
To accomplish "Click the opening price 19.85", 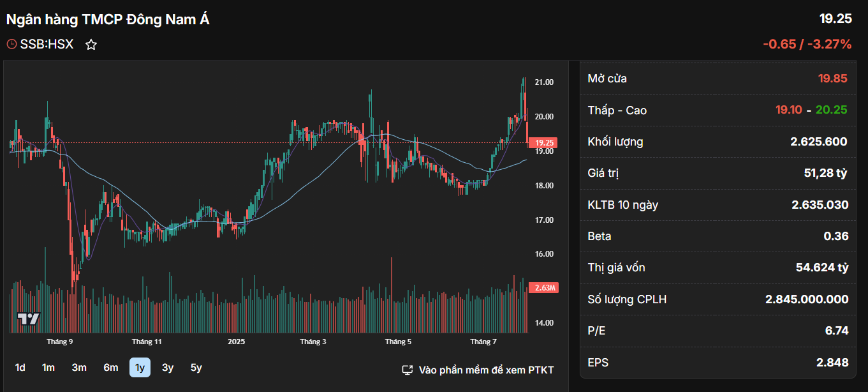I will (833, 79).
